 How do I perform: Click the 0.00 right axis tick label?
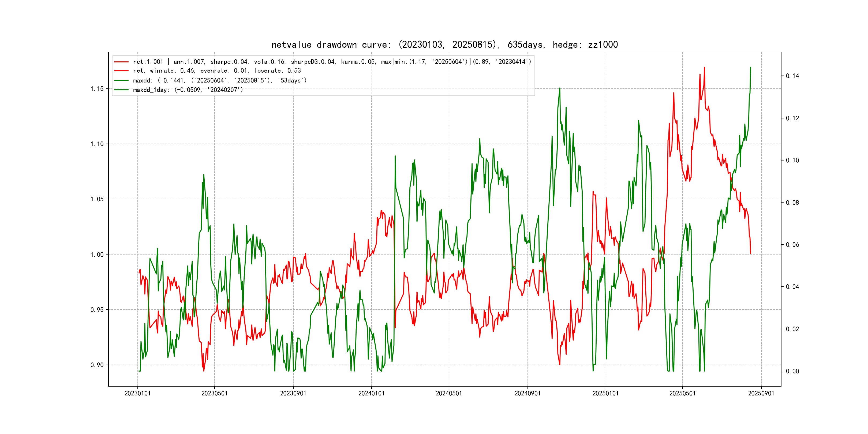(x=792, y=371)
